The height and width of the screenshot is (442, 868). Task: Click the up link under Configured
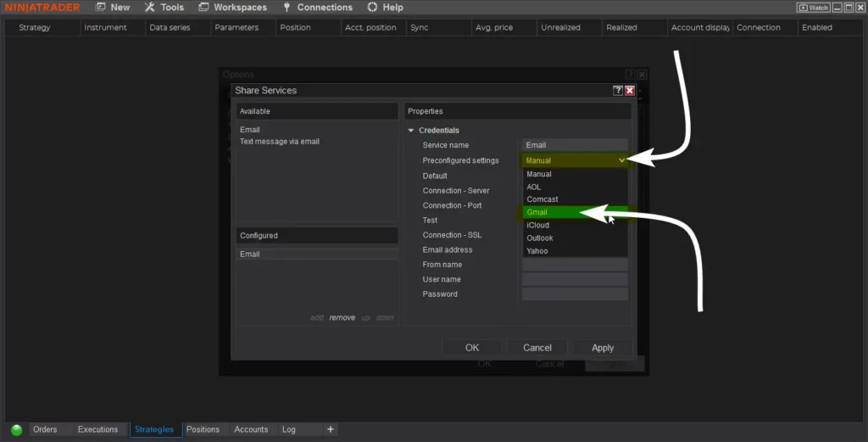click(365, 317)
